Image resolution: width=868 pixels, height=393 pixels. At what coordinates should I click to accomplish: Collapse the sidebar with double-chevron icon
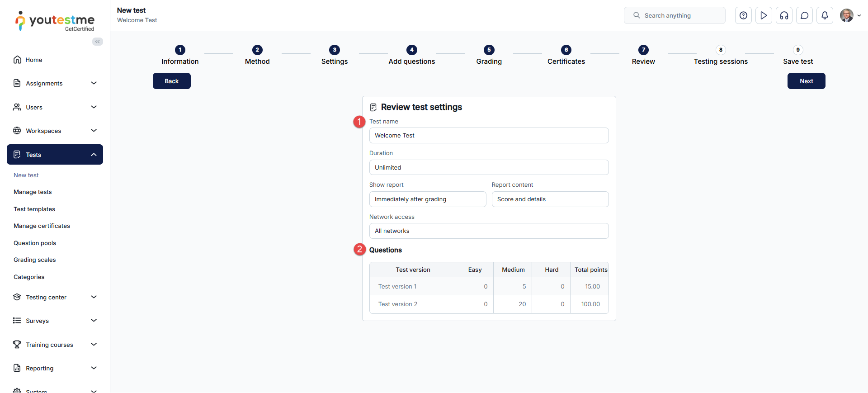tap(97, 42)
